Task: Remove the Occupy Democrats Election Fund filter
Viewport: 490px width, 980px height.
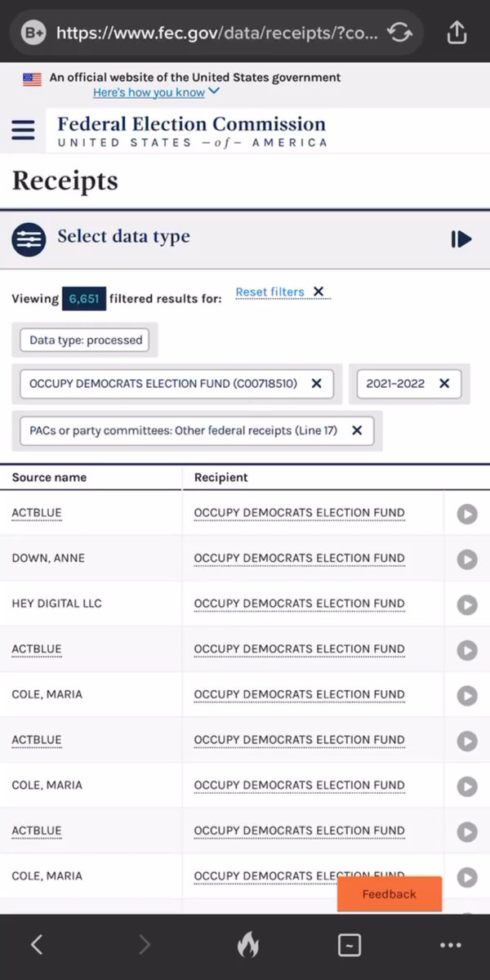Action: pos(316,383)
